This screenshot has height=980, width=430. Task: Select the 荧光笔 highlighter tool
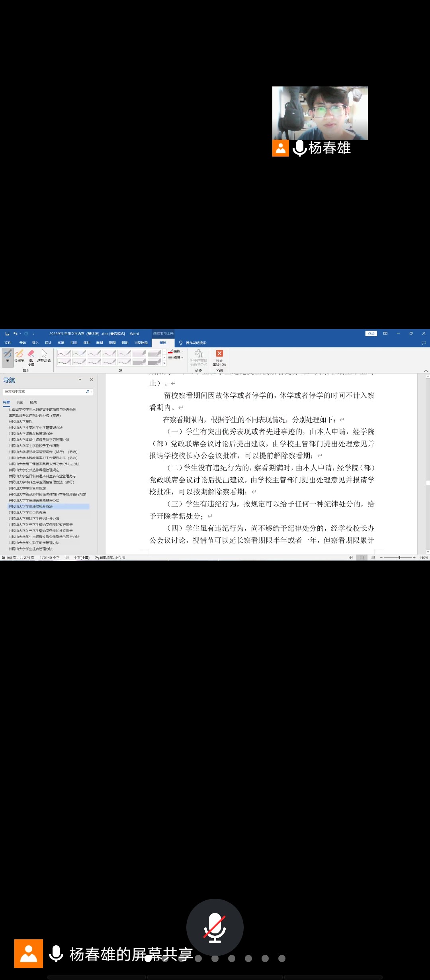[19, 355]
